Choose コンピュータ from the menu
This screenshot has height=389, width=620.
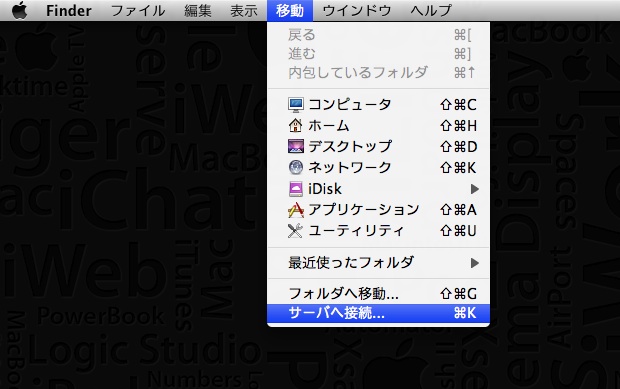pos(378,105)
